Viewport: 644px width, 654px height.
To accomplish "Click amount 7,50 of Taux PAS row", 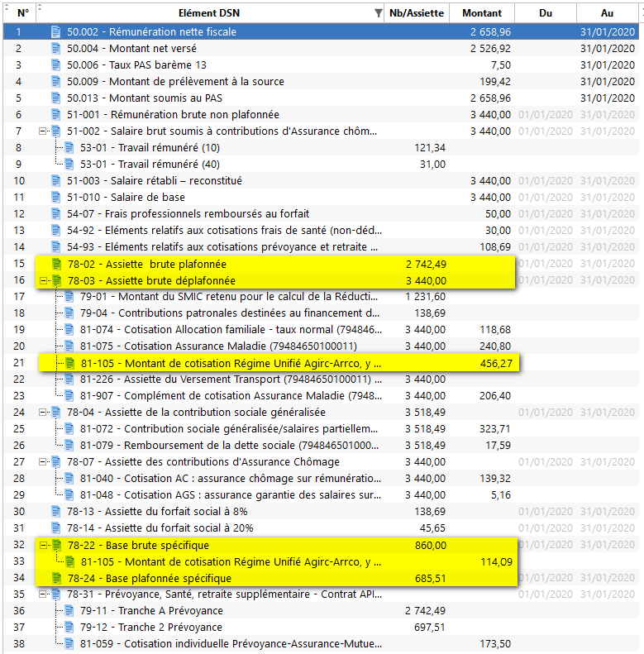I will click(500, 65).
